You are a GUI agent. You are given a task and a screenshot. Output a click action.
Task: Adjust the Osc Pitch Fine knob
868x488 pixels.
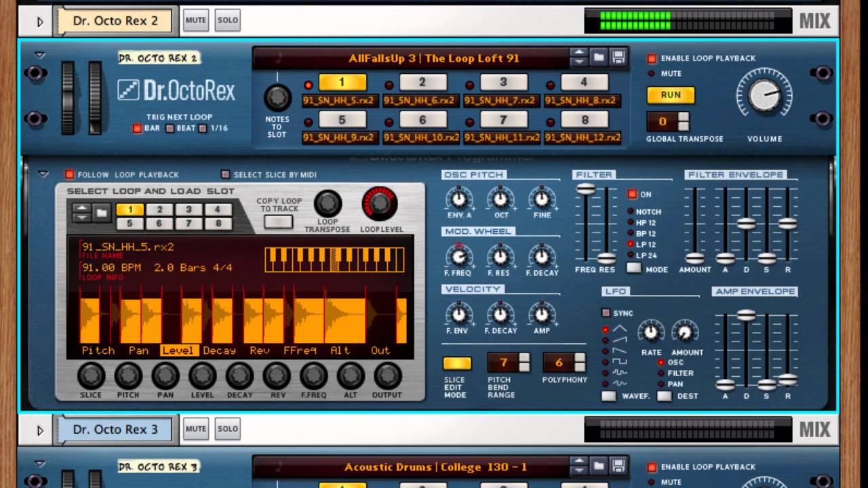tap(541, 199)
